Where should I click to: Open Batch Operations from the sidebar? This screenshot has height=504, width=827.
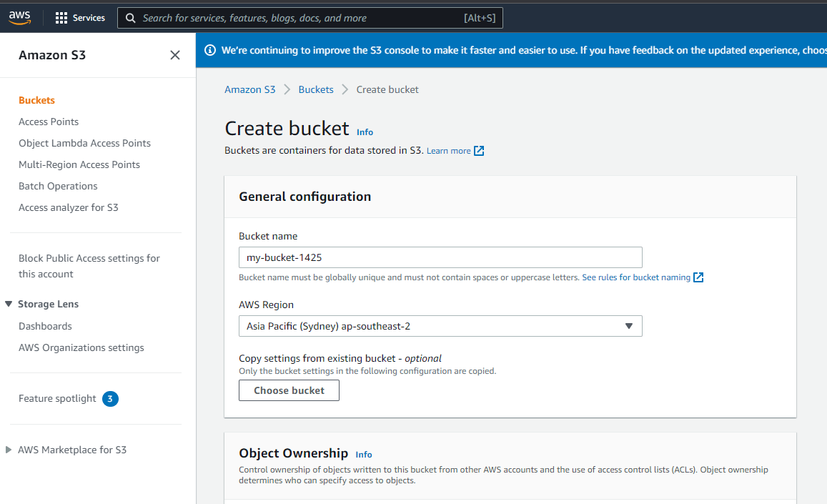[57, 185]
